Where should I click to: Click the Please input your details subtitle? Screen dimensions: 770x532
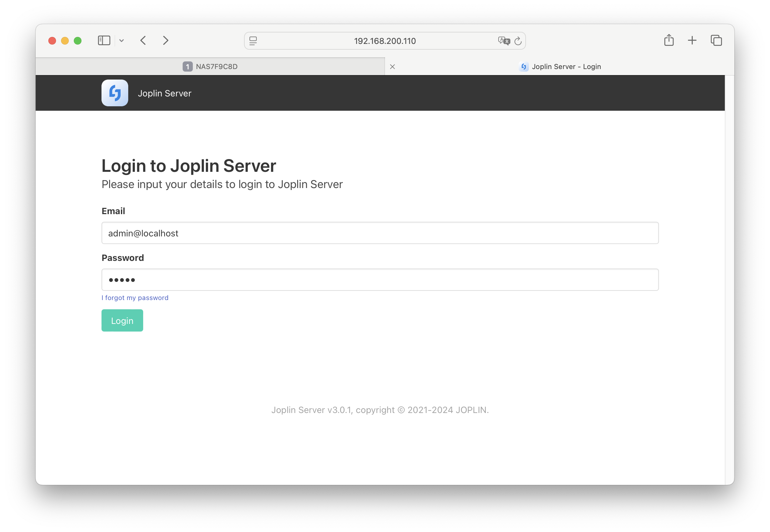(x=222, y=184)
